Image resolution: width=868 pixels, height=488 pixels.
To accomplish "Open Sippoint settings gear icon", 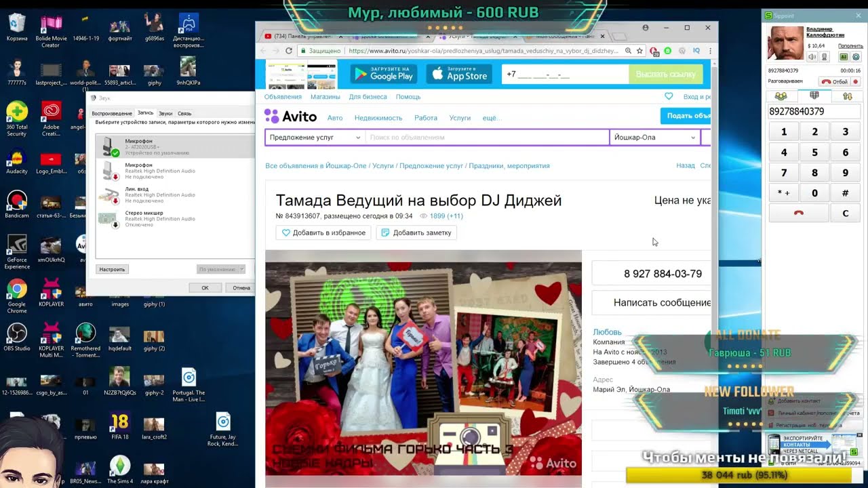I will coord(856,57).
